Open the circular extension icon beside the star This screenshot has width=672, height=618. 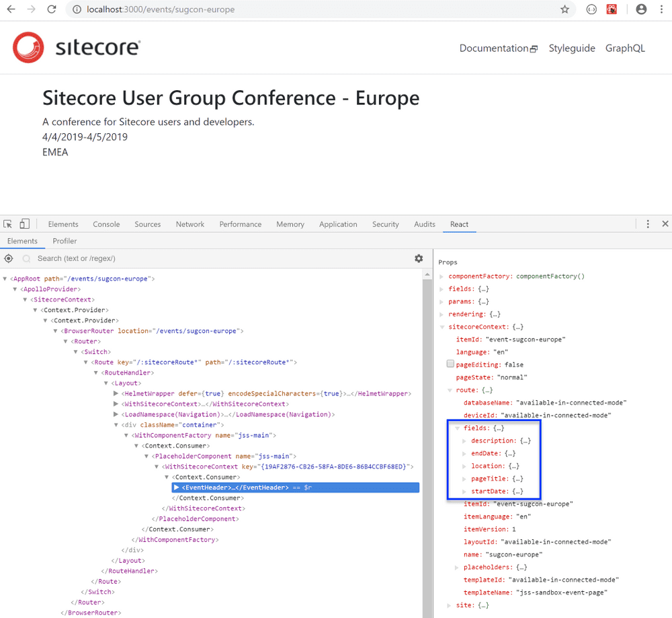point(591,9)
